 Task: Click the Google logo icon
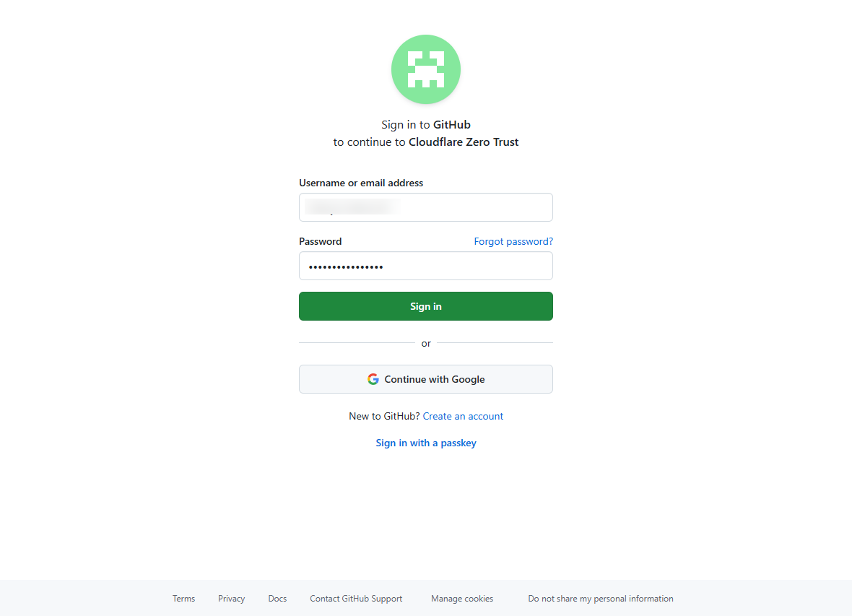(373, 379)
